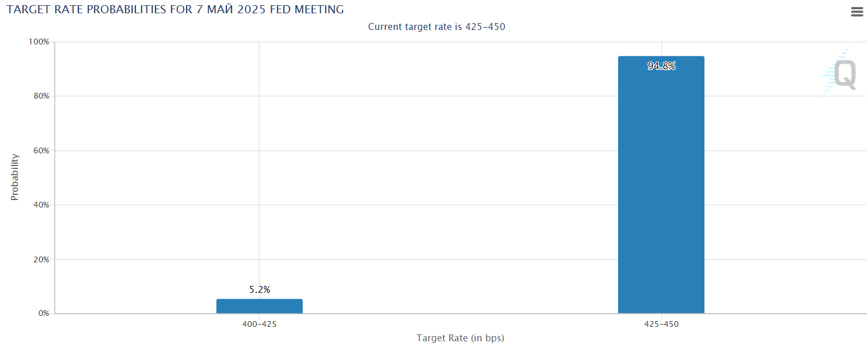Click the vertical gridline above the 400-425 bar
The height and width of the screenshot is (343, 868).
pos(259,173)
